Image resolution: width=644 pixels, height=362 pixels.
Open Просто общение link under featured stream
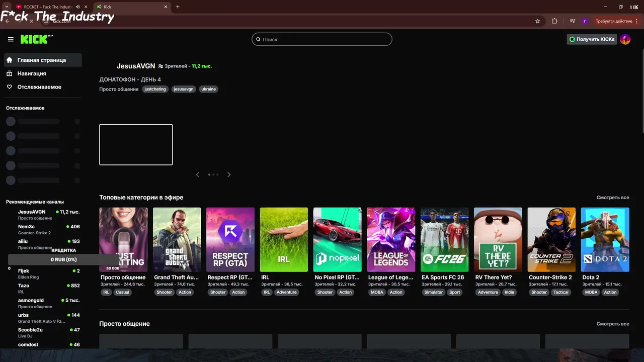point(119,89)
